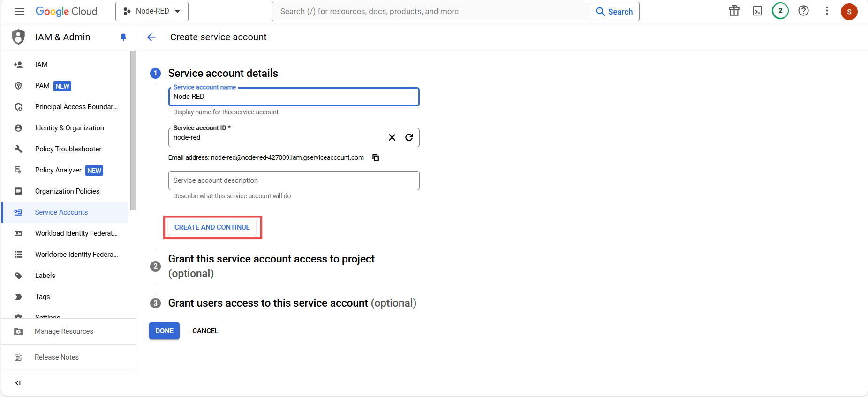Open the help and support menu
The width and height of the screenshot is (868, 397).
pyautogui.click(x=804, y=11)
